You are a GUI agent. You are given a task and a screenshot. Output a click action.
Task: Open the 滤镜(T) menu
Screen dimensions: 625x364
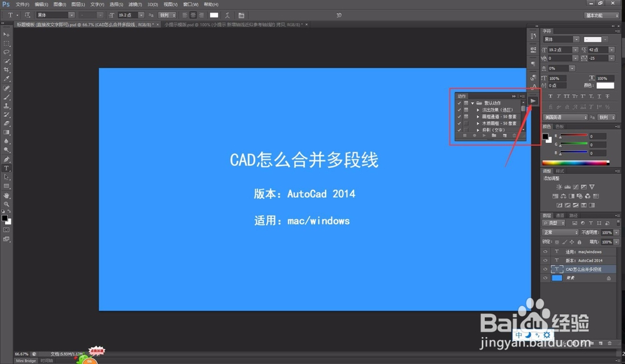click(x=135, y=4)
